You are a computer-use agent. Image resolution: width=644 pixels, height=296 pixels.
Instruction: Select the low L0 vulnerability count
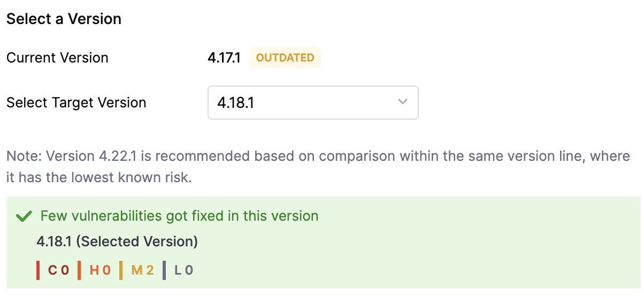pos(183,270)
